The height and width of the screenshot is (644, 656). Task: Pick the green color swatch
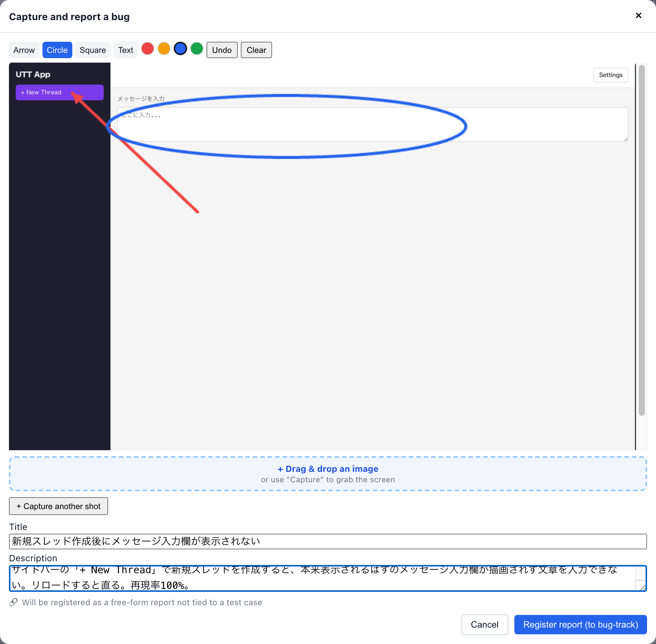(x=197, y=49)
